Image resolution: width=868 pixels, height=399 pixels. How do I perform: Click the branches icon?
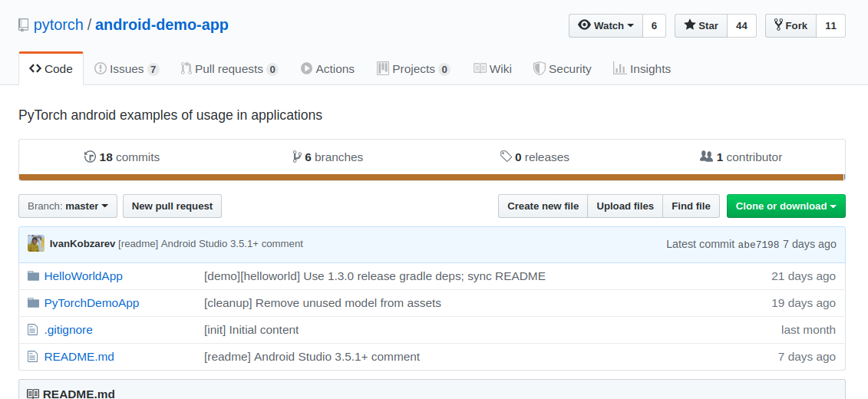297,157
